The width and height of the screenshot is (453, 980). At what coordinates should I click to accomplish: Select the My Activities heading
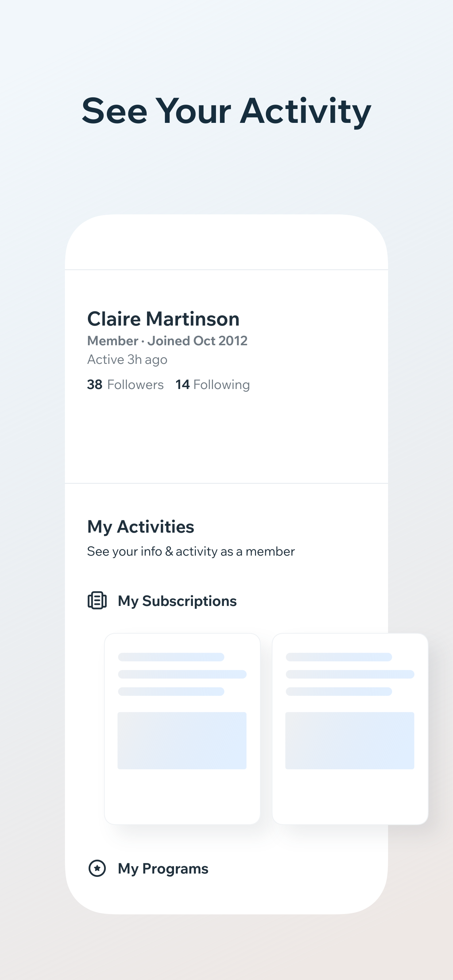[140, 527]
